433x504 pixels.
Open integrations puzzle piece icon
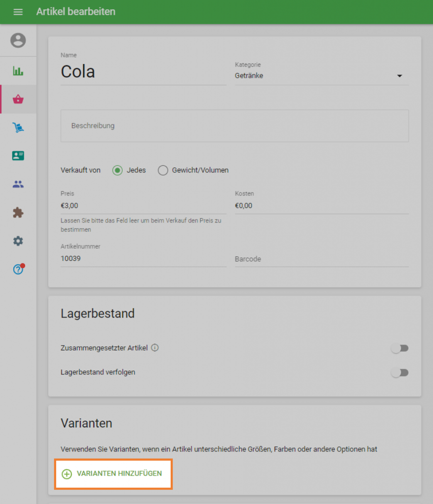(x=18, y=213)
